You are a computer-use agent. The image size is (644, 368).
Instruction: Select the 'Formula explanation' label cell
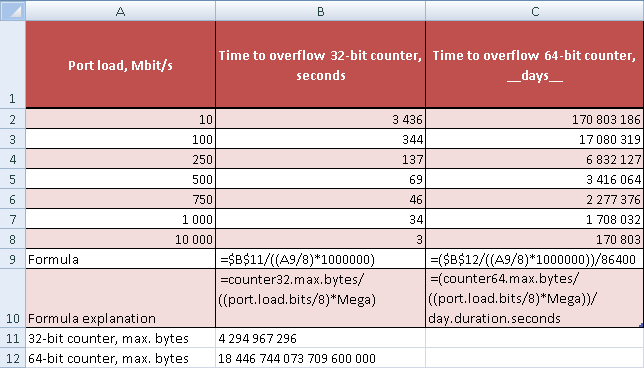click(120, 298)
